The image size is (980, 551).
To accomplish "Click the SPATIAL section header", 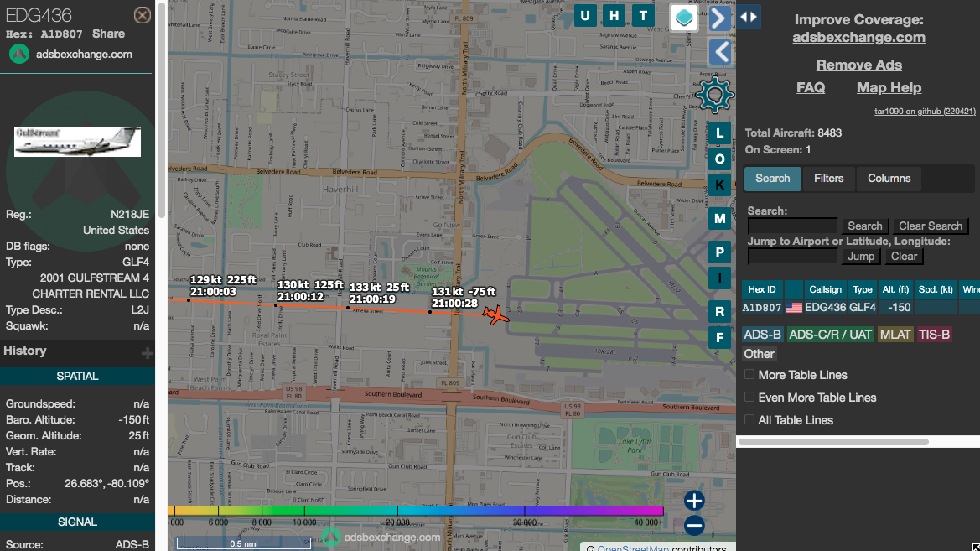I will click(77, 376).
